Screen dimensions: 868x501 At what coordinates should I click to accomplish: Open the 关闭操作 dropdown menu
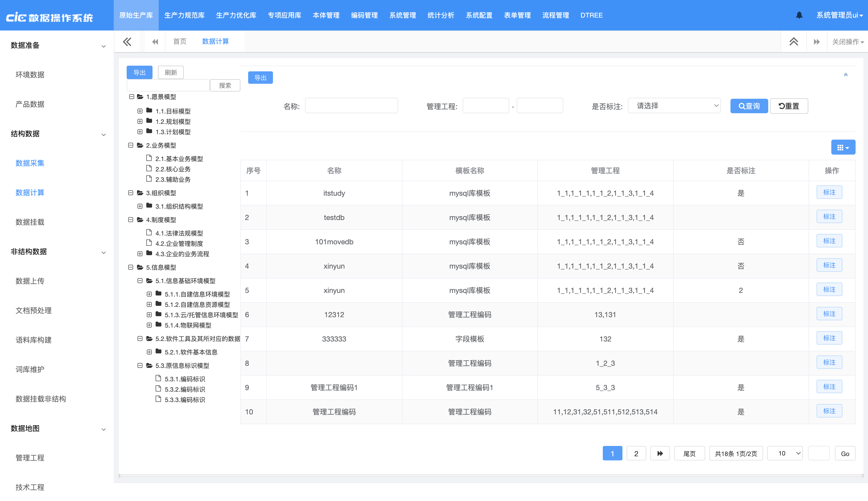click(x=847, y=42)
